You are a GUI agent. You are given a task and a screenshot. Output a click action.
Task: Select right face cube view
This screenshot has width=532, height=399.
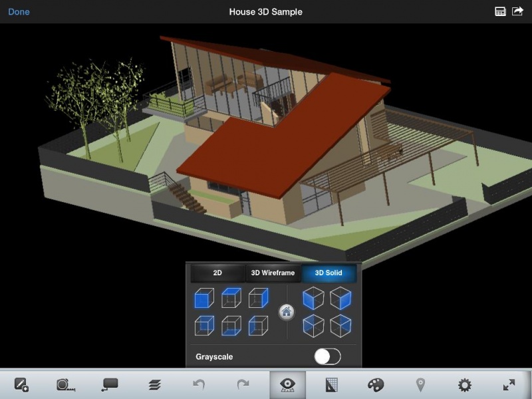(259, 298)
